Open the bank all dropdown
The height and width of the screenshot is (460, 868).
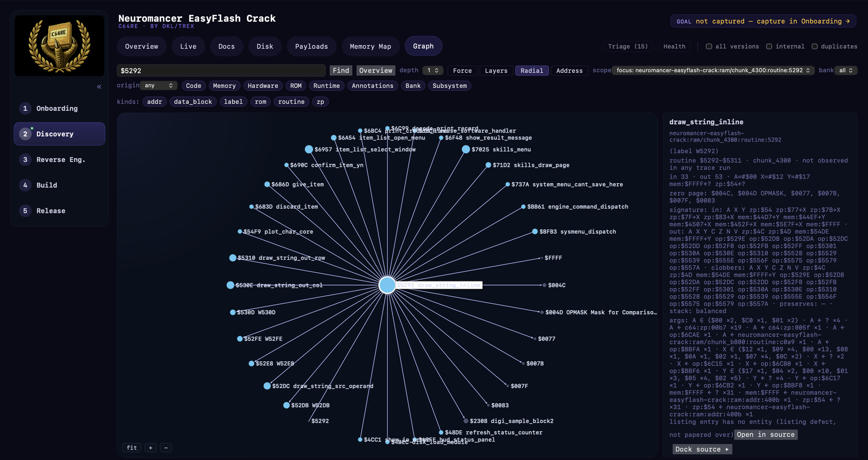point(846,71)
